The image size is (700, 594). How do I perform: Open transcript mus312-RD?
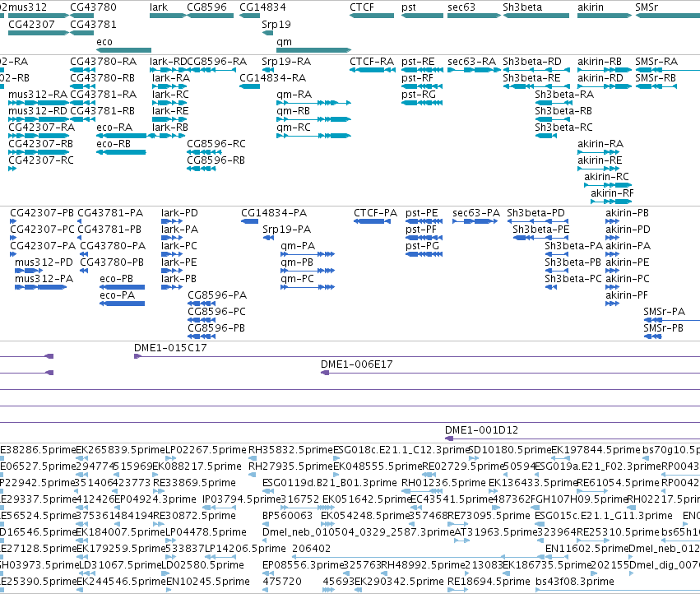point(38,111)
